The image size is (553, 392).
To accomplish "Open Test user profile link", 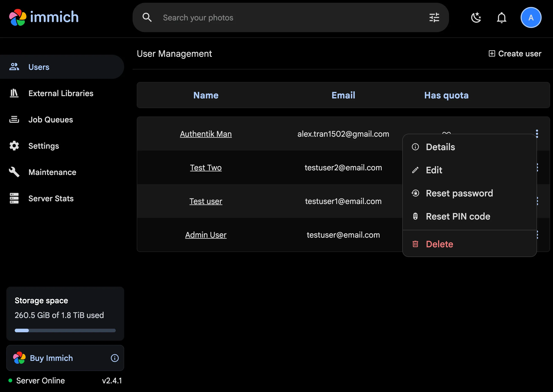I will (x=206, y=201).
